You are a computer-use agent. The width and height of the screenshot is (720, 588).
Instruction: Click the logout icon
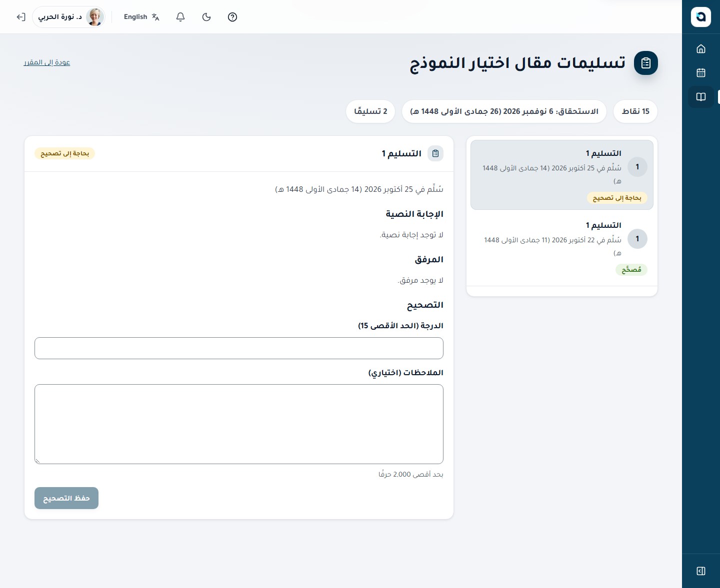20,17
